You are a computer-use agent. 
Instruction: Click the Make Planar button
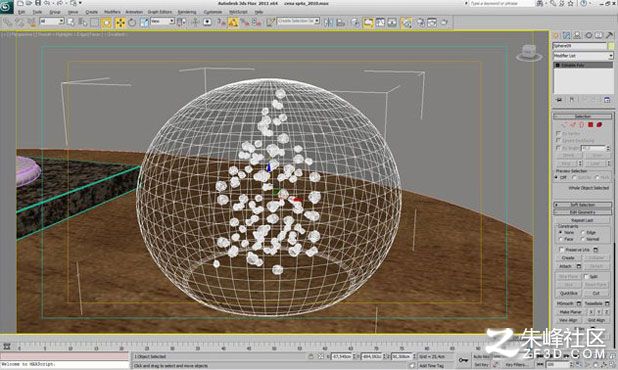click(x=570, y=312)
